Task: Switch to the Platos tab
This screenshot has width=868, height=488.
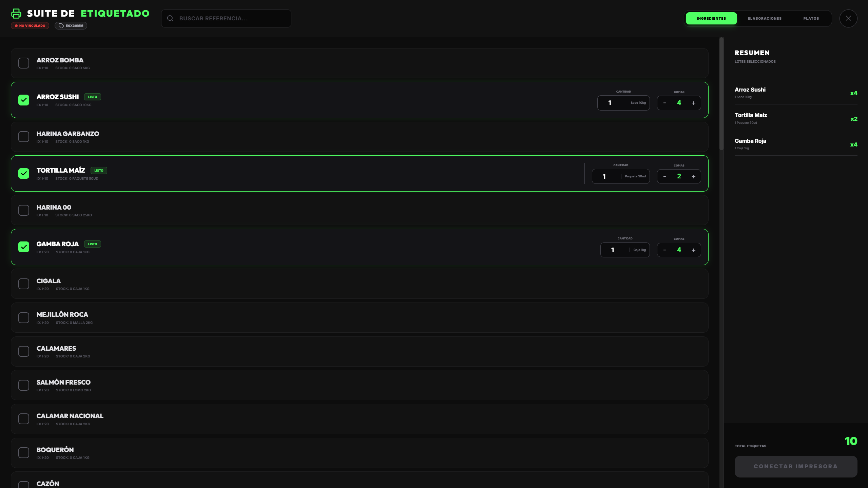Action: [811, 18]
